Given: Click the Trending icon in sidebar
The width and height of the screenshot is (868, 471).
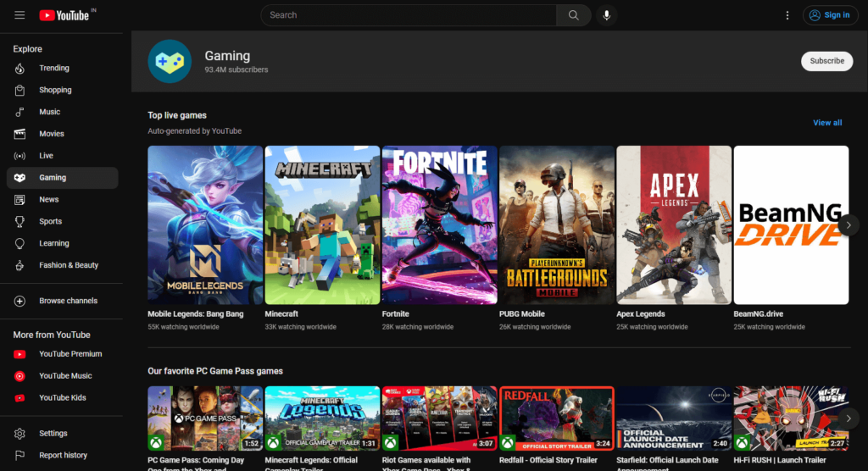Looking at the screenshot, I should (20, 68).
